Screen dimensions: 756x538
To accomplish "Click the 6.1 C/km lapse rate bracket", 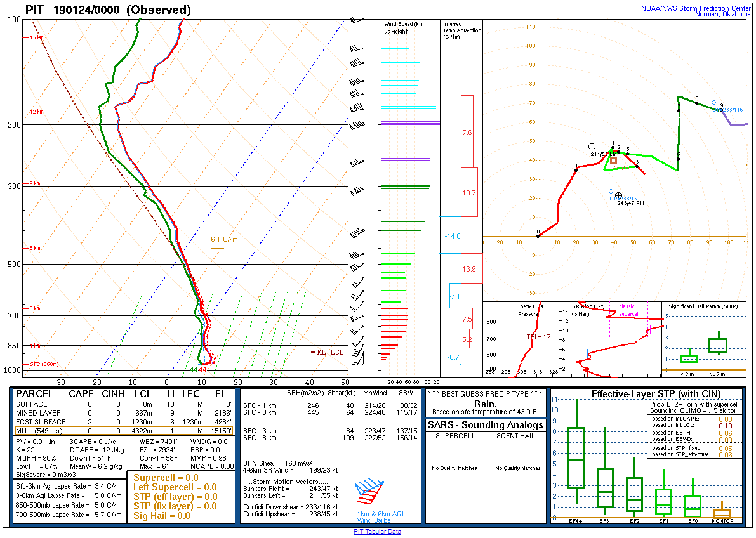I will tap(218, 268).
